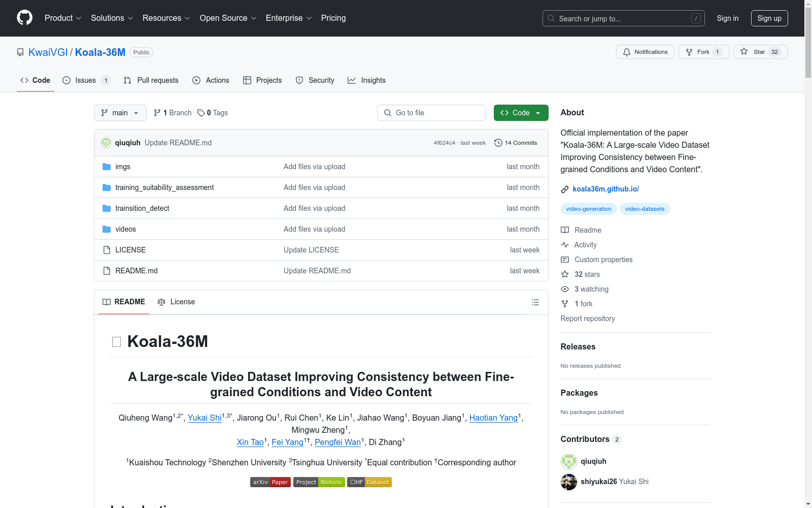This screenshot has width=812, height=508.
Task: Open Pengfei Wan author link
Action: tap(337, 442)
